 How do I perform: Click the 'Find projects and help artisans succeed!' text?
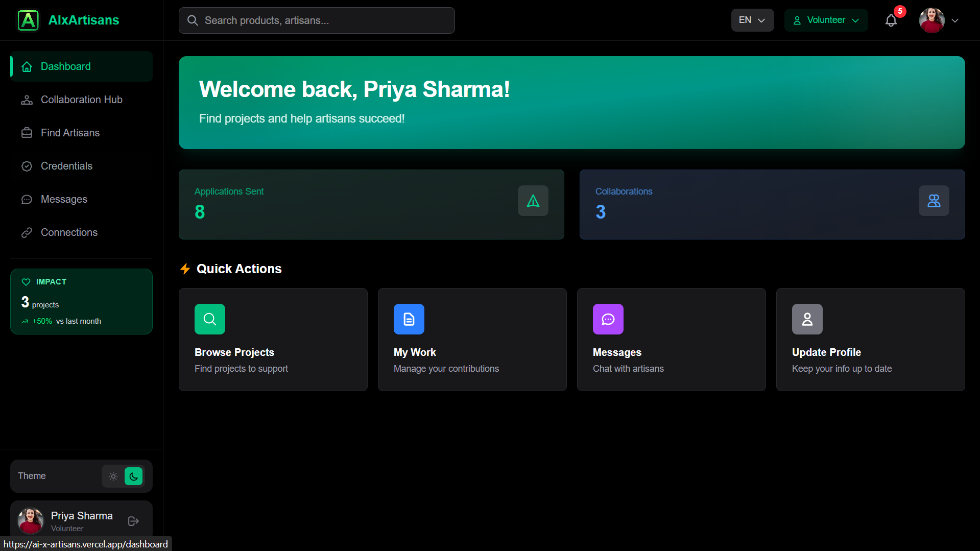(302, 118)
